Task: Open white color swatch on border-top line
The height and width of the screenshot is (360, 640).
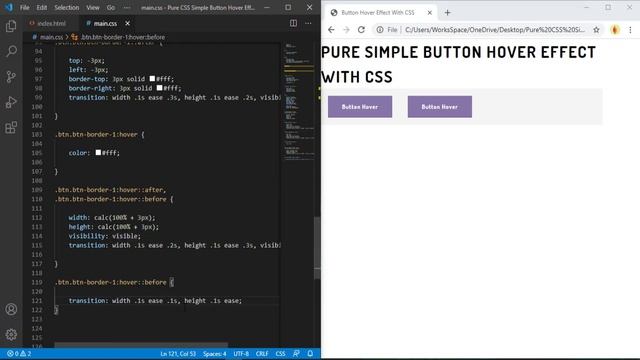Action: (x=152, y=79)
